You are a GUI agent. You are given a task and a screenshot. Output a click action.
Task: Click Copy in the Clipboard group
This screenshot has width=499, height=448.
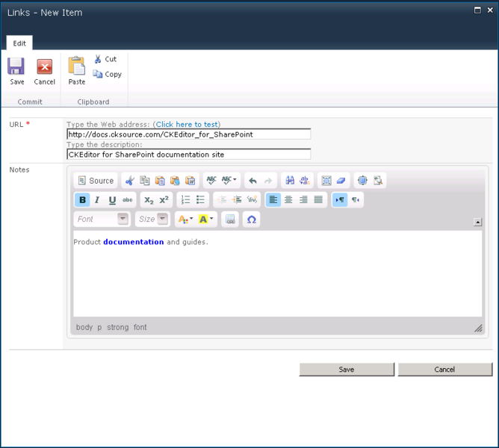pyautogui.click(x=108, y=74)
